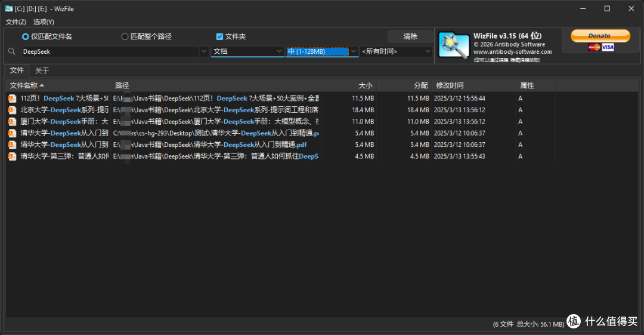Click PDF icon of 厦门大学-DeepSeek手册 file
The image size is (644, 335).
[x=13, y=121]
